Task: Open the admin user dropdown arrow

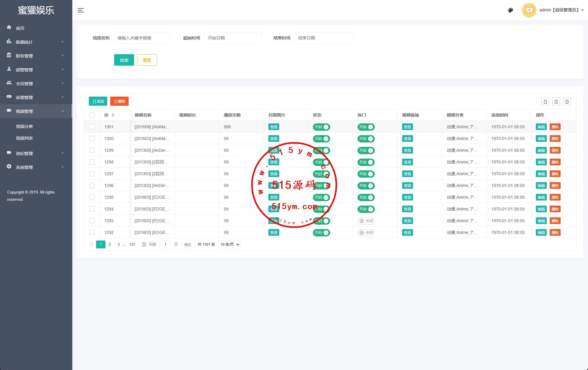Action: pos(582,10)
